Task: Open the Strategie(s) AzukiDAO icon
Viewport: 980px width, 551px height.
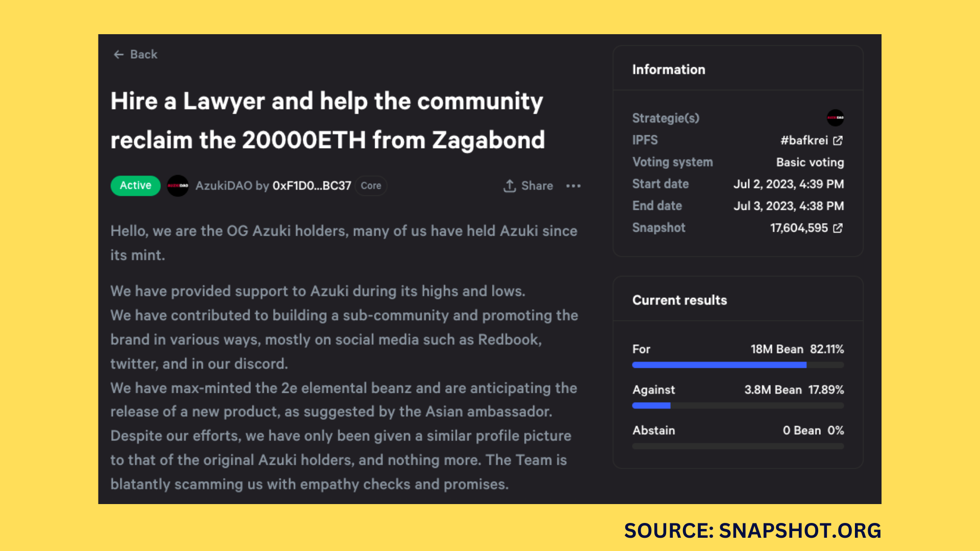Action: pyautogui.click(x=835, y=118)
